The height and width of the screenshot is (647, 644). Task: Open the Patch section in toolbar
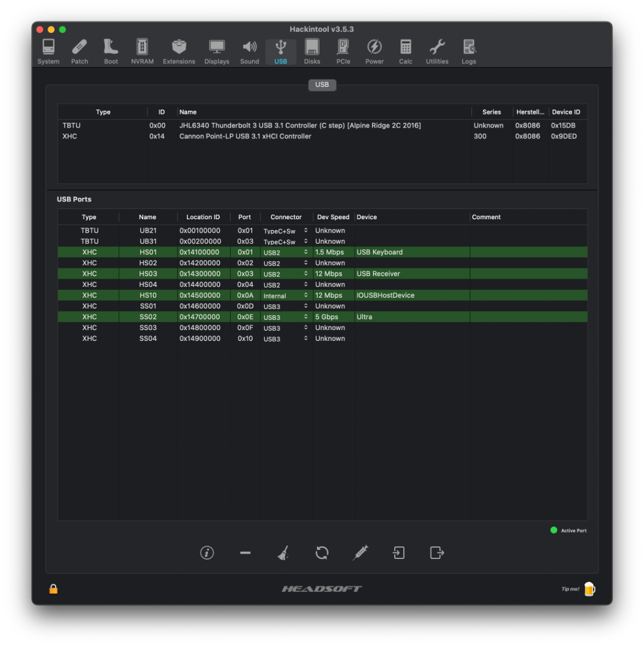pos(80,52)
